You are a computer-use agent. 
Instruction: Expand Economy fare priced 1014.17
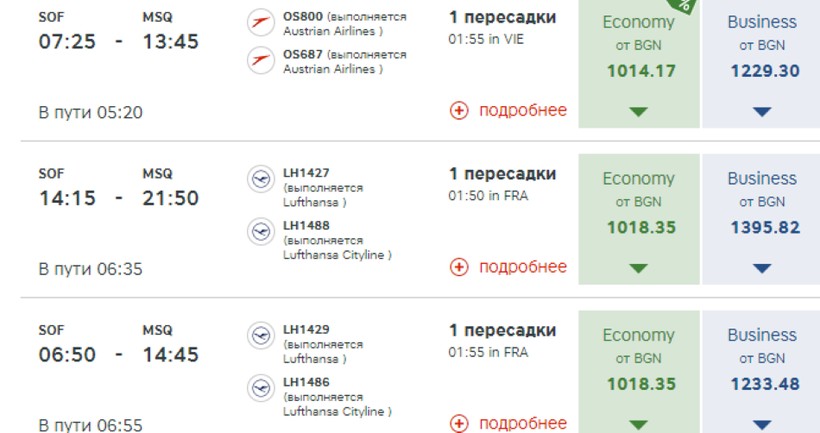tap(639, 111)
